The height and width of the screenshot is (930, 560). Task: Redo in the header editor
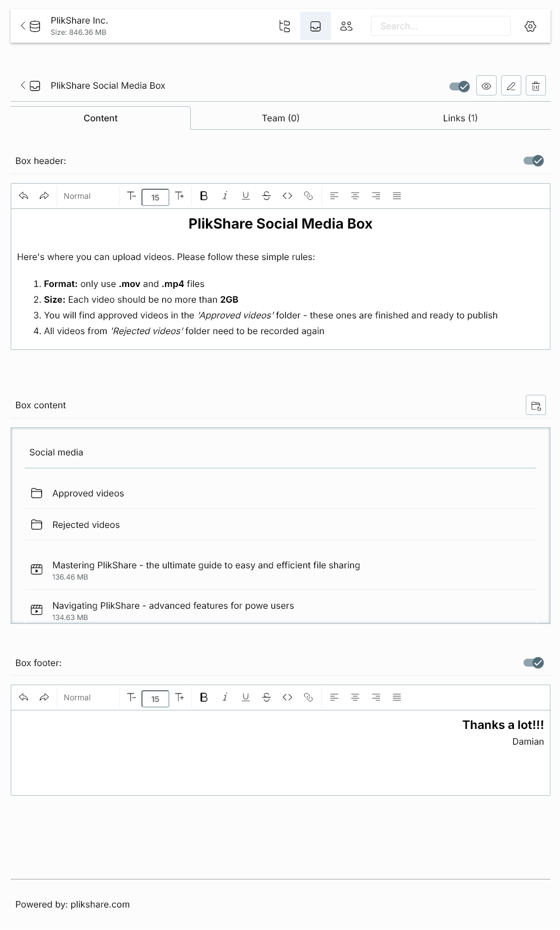click(x=44, y=196)
